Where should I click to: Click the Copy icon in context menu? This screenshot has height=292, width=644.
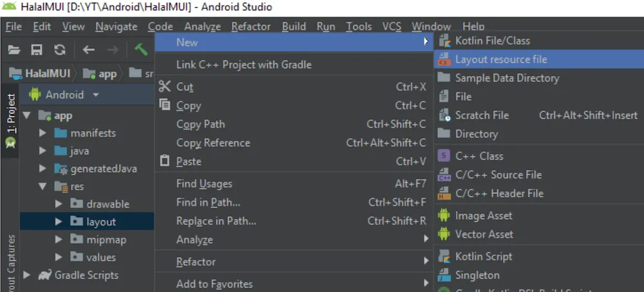[x=165, y=105]
